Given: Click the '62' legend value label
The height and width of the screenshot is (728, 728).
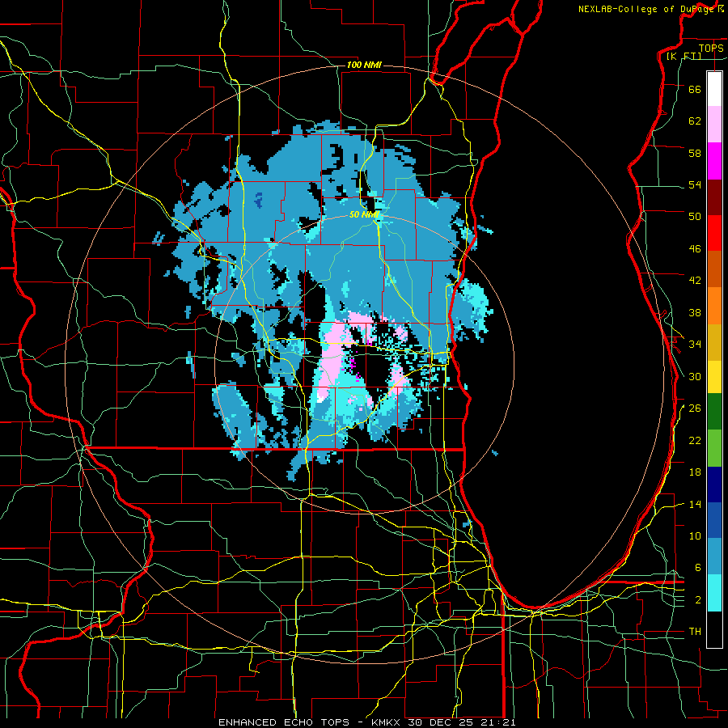Looking at the screenshot, I should coord(695,121).
